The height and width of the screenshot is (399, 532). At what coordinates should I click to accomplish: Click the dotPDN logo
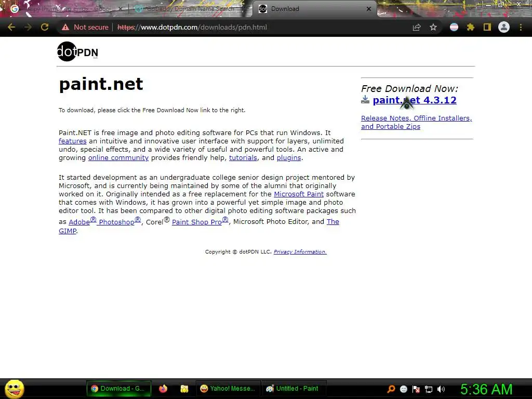coord(77,51)
